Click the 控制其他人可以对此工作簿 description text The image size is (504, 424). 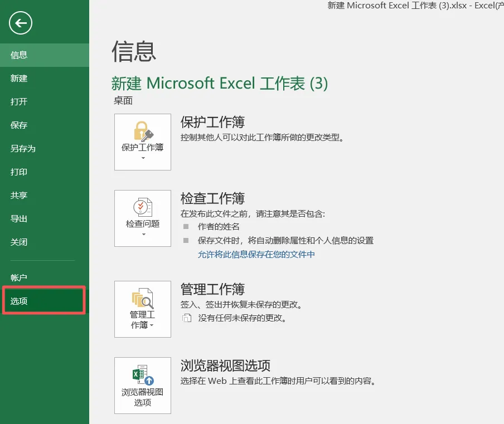coord(262,138)
